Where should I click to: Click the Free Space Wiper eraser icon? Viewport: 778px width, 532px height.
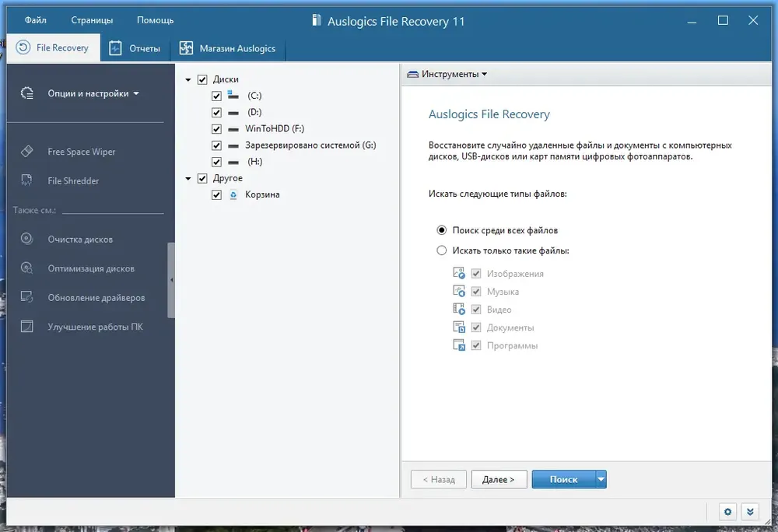click(26, 151)
